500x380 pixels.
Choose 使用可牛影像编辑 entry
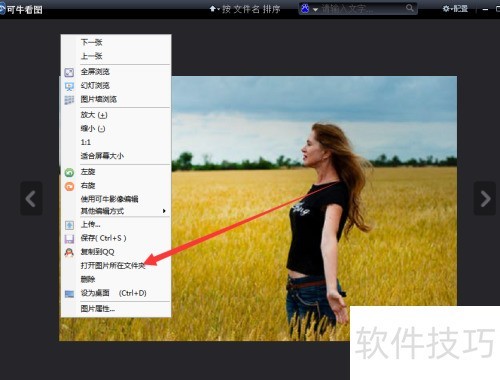[116, 199]
